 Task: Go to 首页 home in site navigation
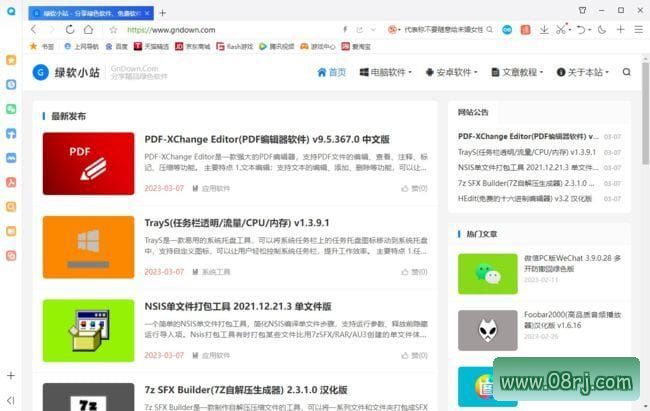click(332, 72)
